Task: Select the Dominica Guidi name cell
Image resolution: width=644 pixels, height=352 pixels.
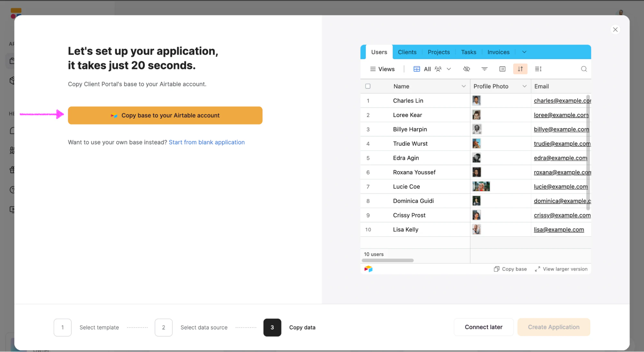Action: [x=415, y=201]
